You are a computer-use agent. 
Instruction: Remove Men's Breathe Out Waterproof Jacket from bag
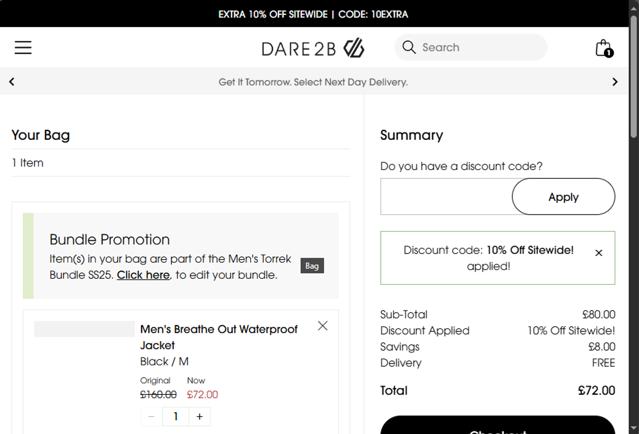click(322, 326)
